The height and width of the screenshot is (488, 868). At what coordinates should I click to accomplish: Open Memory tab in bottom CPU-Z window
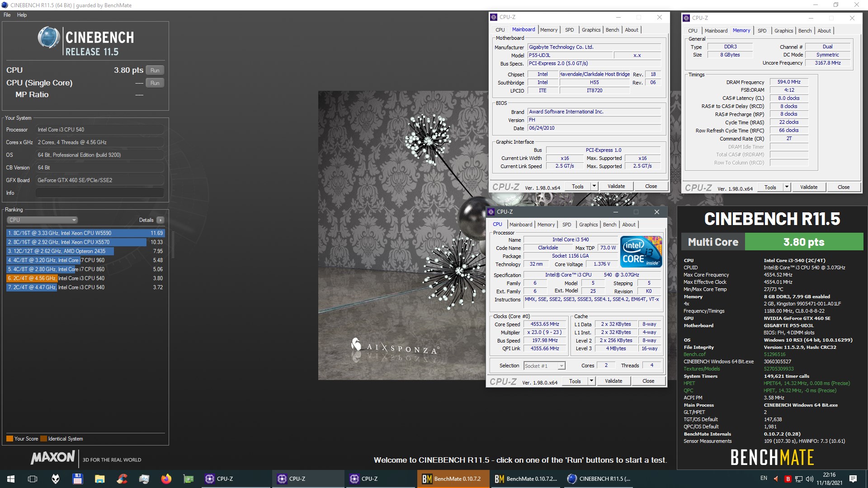[546, 225]
